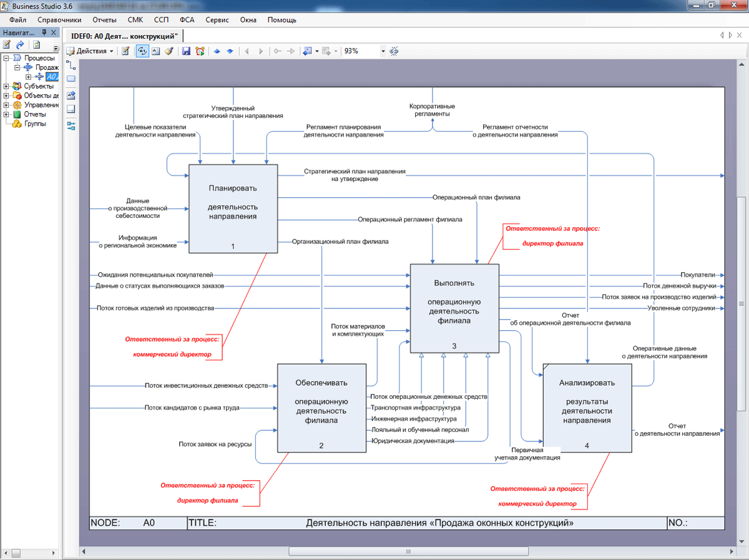Go up one diagram level arrow
749x560 pixels.
tap(217, 51)
